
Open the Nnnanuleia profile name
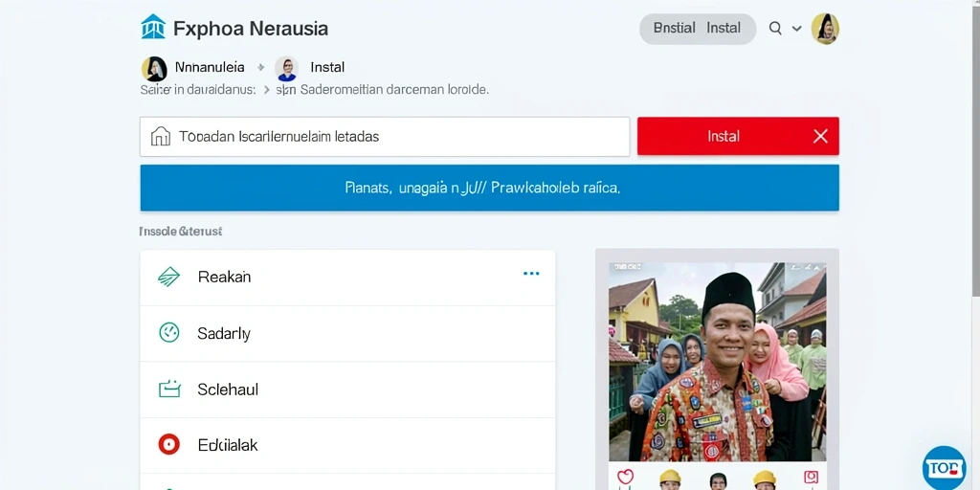tap(210, 68)
